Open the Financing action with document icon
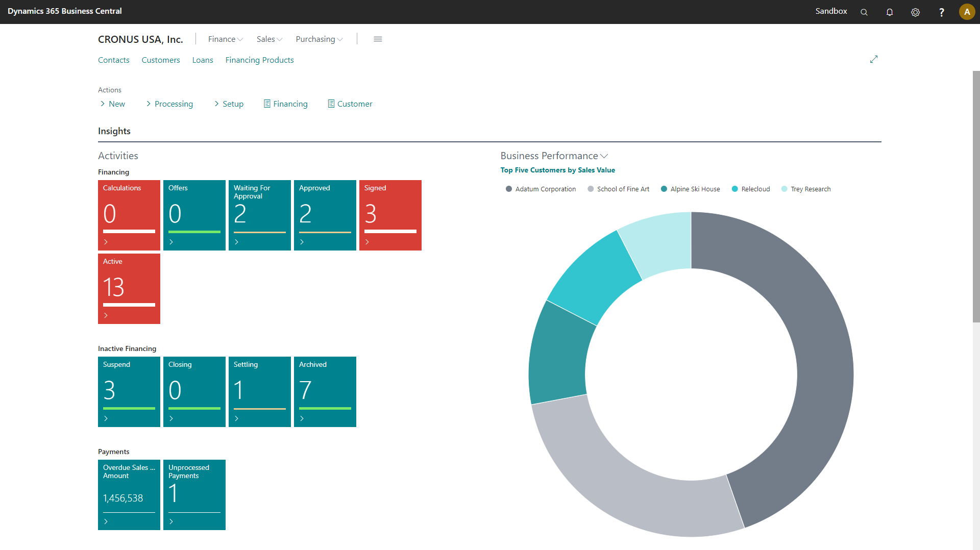The width and height of the screenshot is (980, 550). coord(285,104)
